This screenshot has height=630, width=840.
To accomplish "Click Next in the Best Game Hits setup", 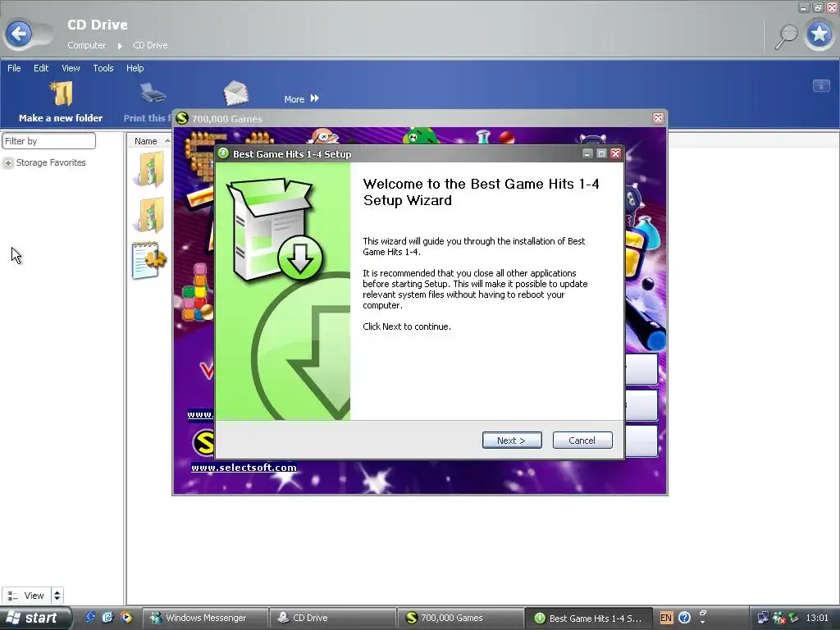I will point(512,440).
